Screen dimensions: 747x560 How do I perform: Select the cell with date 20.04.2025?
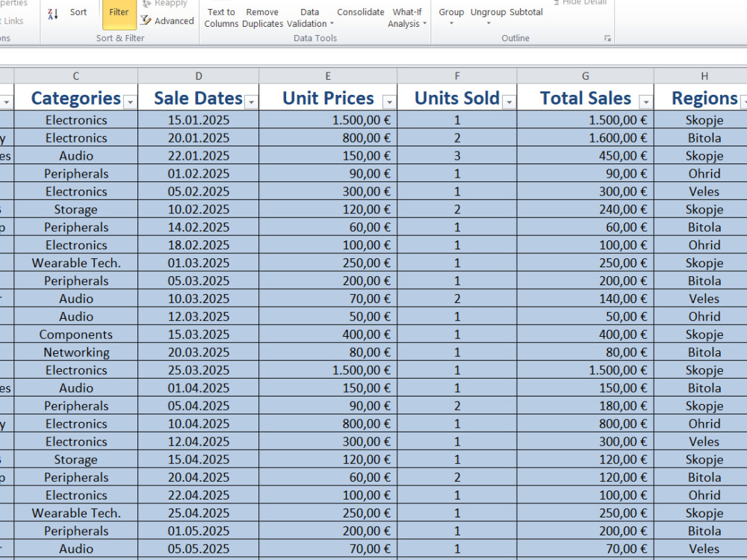[x=199, y=477]
